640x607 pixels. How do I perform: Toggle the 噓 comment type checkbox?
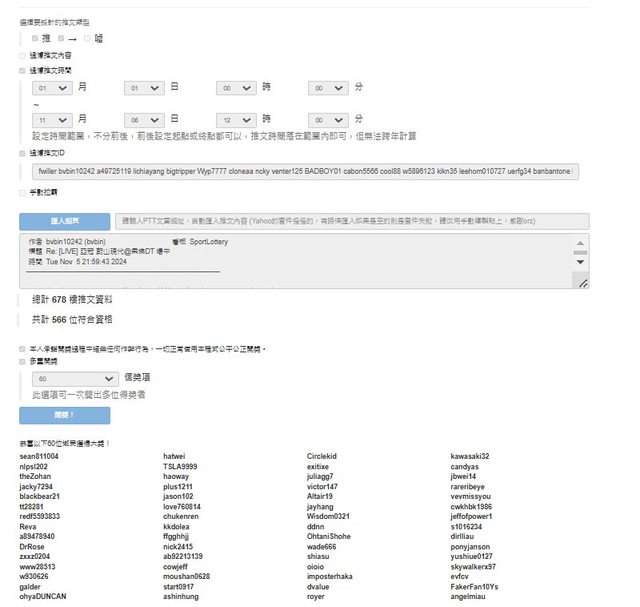pyautogui.click(x=88, y=38)
